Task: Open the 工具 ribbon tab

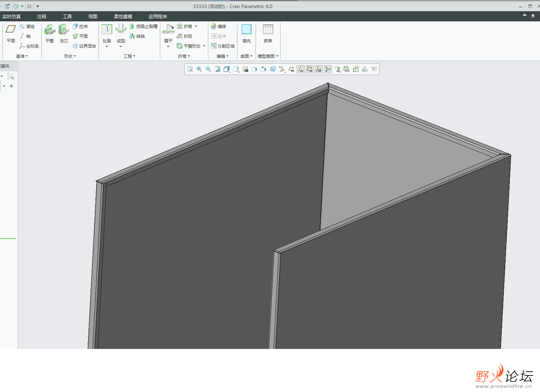Action: click(67, 16)
